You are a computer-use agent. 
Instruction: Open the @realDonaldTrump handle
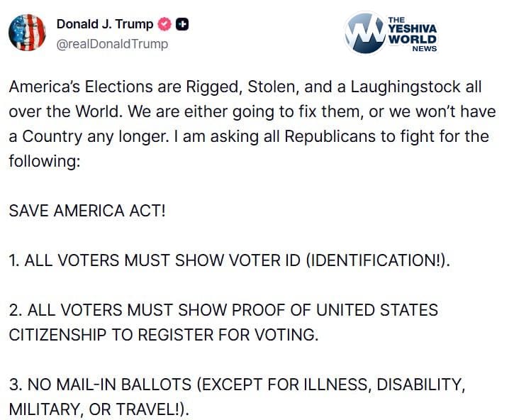click(x=112, y=44)
